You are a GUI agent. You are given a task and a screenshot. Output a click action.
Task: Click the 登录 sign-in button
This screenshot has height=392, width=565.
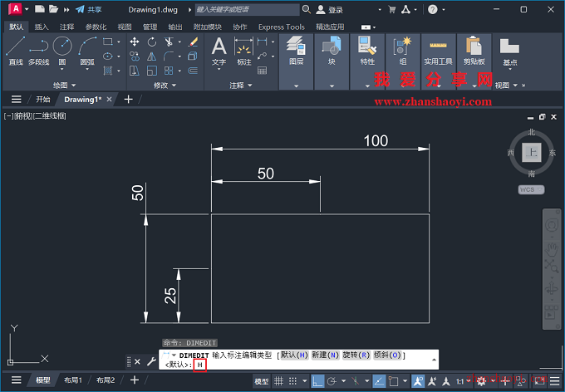click(329, 10)
